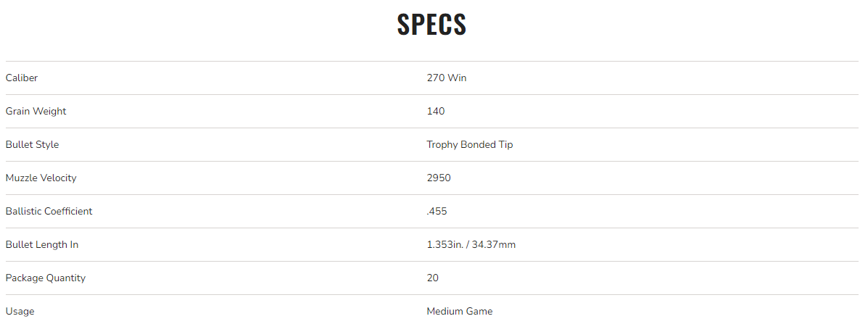This screenshot has height=324, width=868.
Task: Click the Bullet Style label
Action: point(32,144)
